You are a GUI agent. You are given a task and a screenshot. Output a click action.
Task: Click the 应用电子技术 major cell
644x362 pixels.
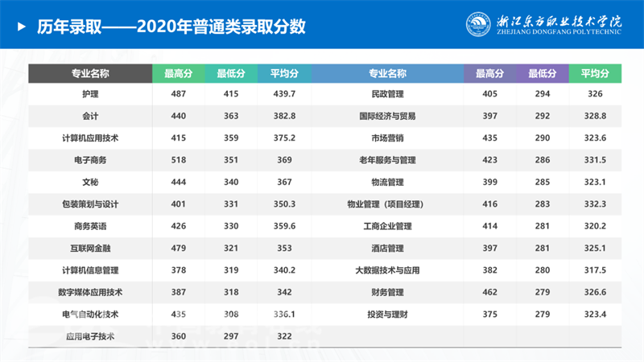pyautogui.click(x=90, y=336)
